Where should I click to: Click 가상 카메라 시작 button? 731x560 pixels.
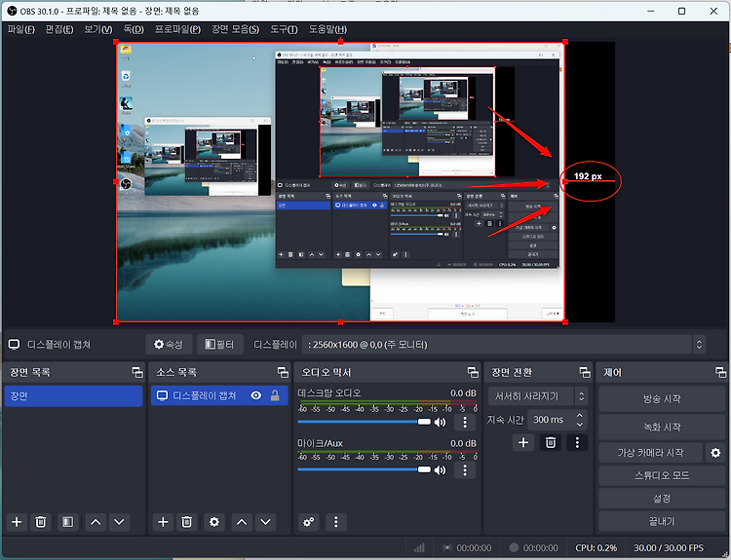(650, 452)
